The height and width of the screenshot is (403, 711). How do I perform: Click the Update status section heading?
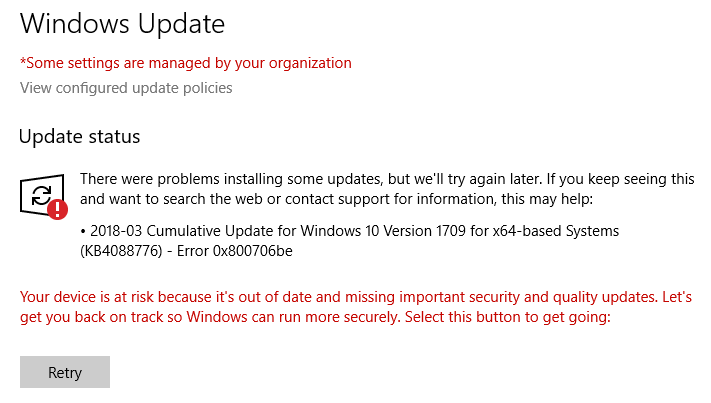coord(80,136)
